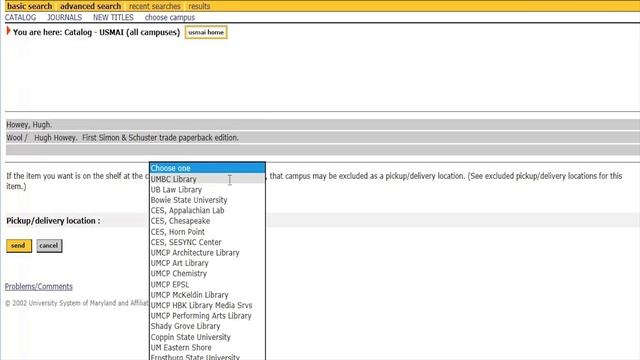Select CES, SESYNC Center option
Image resolution: width=640 pixels, height=360 pixels.
207,242
